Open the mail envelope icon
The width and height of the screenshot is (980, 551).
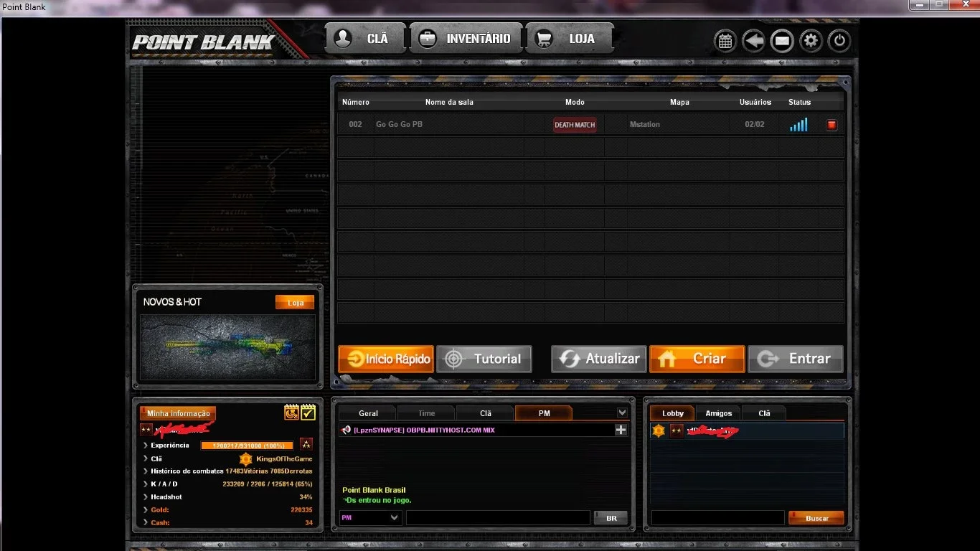[x=782, y=41]
